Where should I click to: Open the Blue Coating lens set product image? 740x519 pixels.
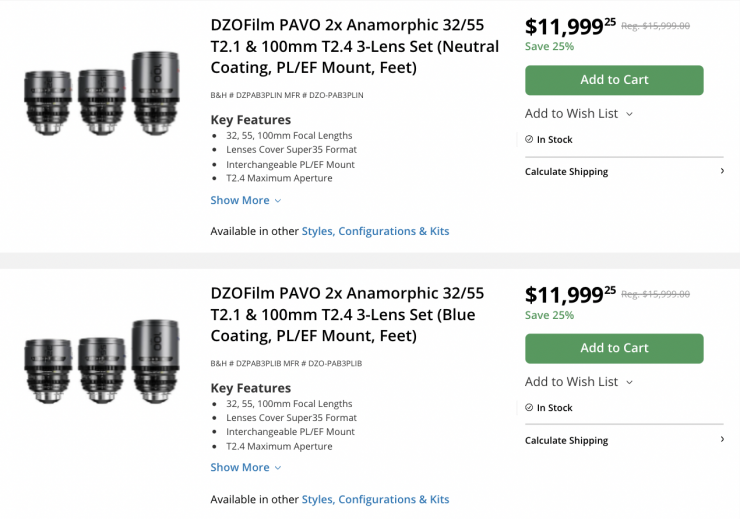point(103,361)
